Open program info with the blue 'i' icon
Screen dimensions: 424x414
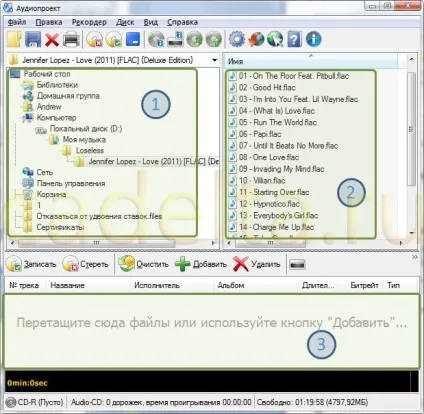313,39
